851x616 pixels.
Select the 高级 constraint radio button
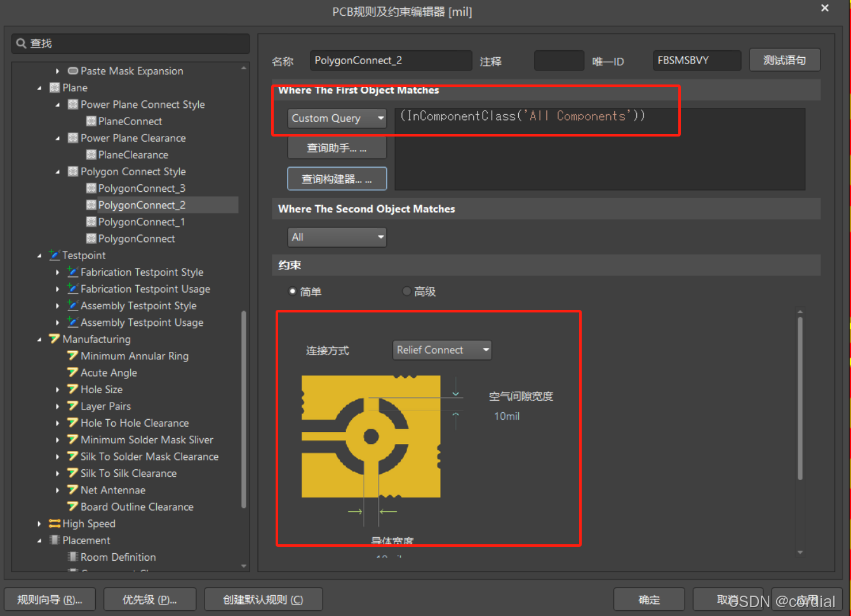pyautogui.click(x=407, y=291)
